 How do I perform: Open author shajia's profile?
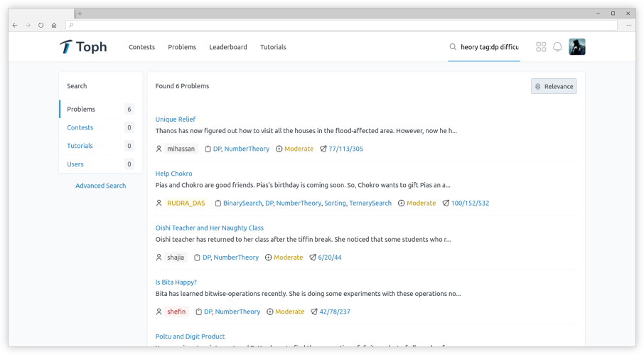(x=176, y=258)
